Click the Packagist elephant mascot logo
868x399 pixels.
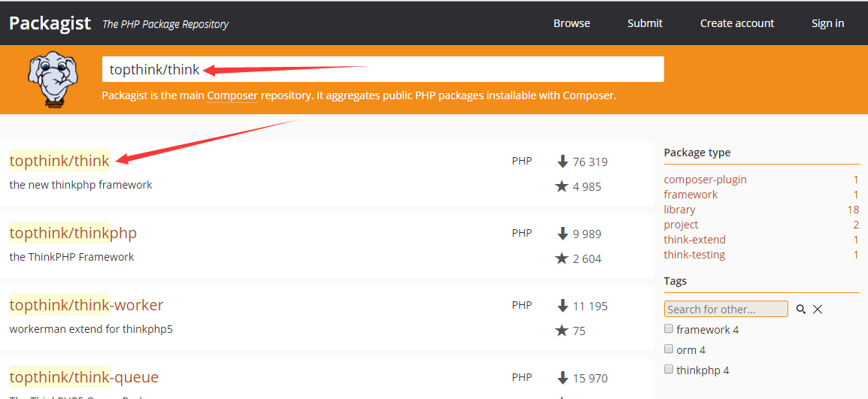(x=53, y=78)
